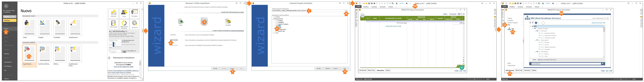644x82 pixels.
Task: Click the WBS tree icon in left panel
Action: point(509,29)
